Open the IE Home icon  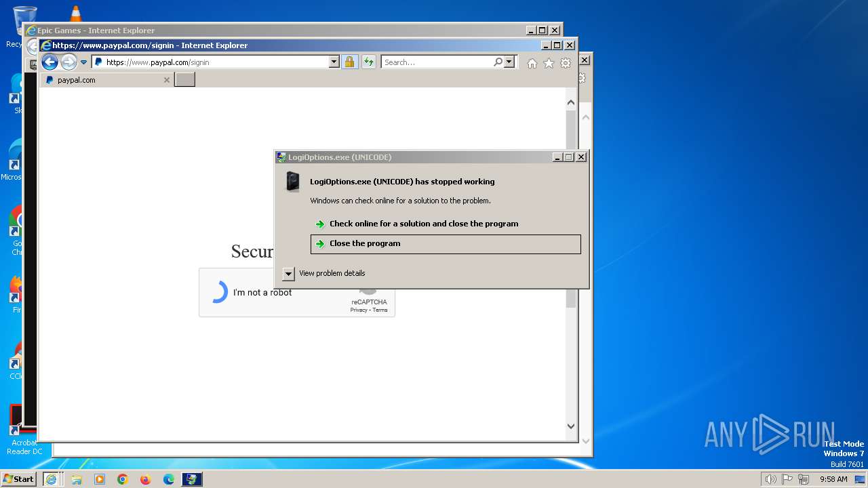532,63
